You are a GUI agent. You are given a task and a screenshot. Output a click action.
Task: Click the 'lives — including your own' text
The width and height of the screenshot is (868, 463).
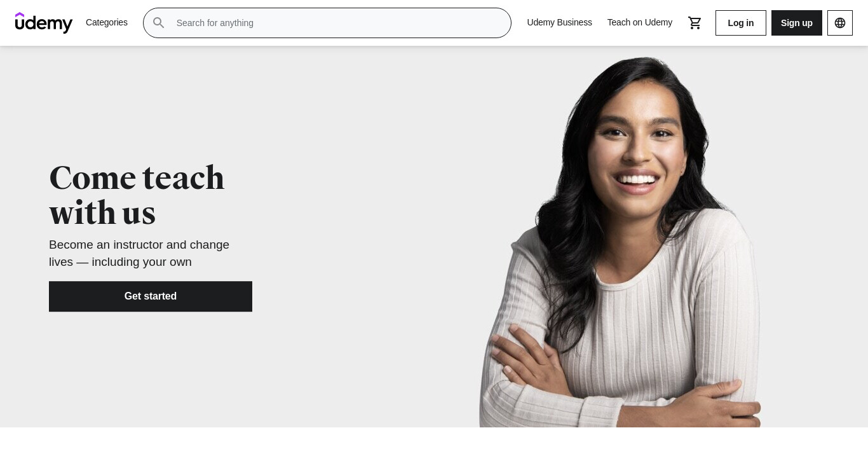coord(120,262)
